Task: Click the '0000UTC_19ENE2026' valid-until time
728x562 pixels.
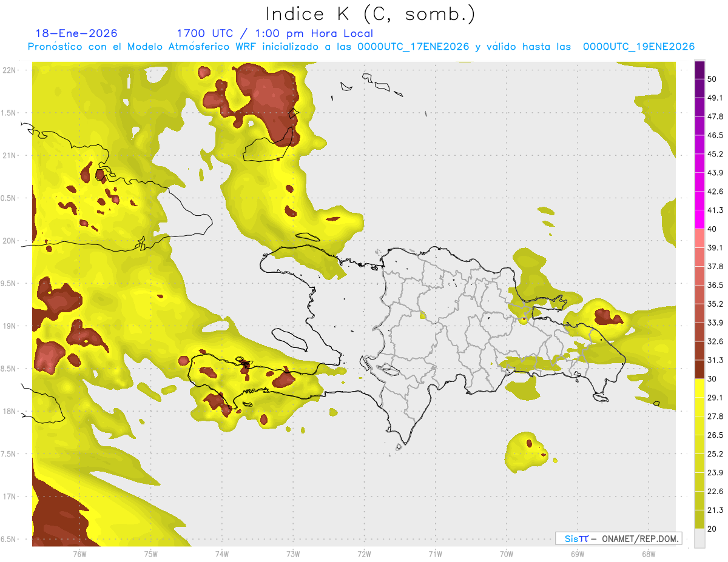Action: (639, 47)
